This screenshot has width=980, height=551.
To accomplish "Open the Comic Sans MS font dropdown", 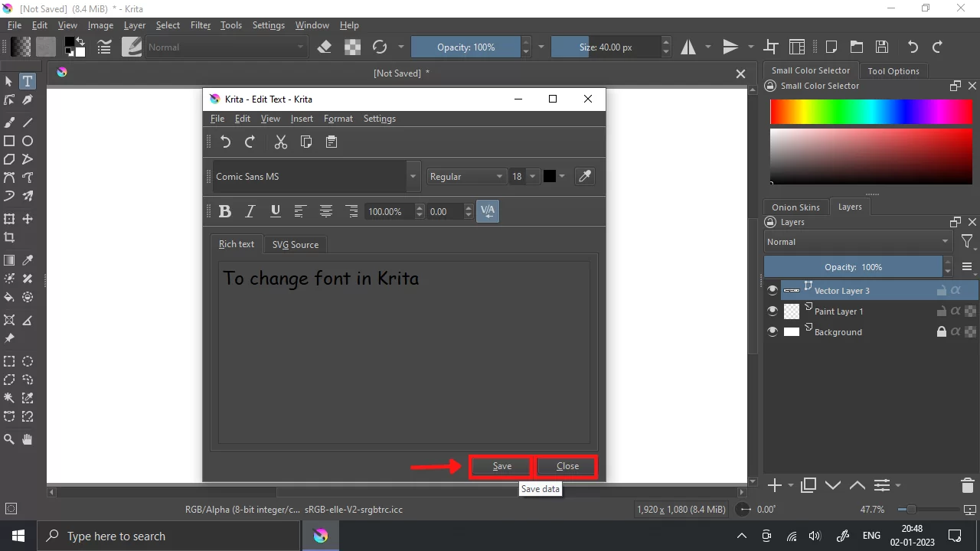I will pos(413,176).
